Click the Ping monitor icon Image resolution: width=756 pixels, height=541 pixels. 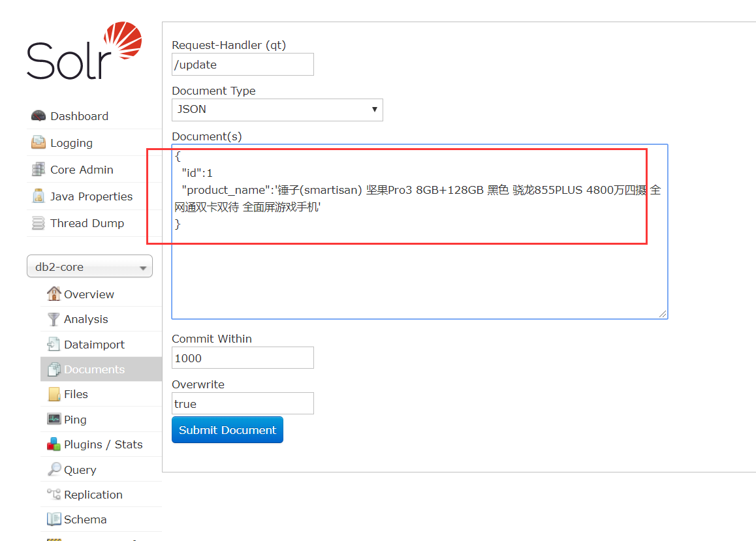coord(54,418)
